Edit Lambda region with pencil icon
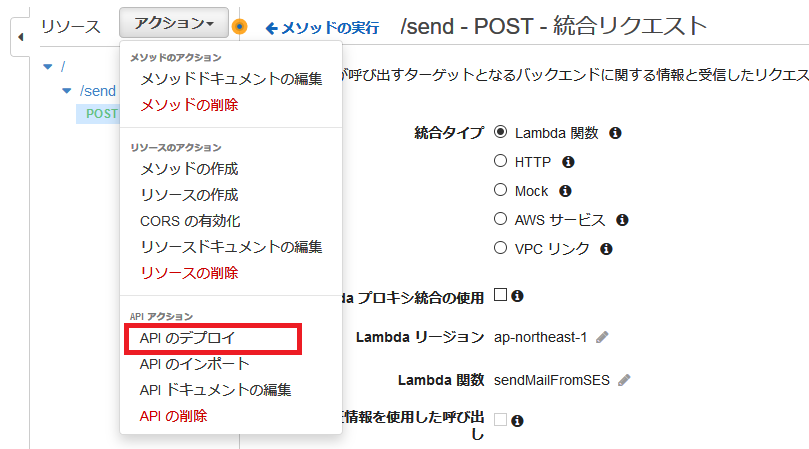The width and height of the screenshot is (809, 449). [x=602, y=337]
